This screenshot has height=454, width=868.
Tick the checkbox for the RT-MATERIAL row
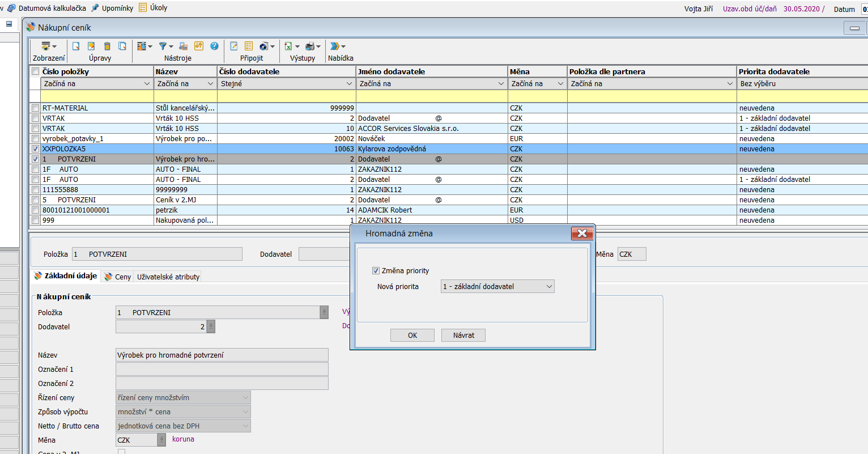click(36, 108)
